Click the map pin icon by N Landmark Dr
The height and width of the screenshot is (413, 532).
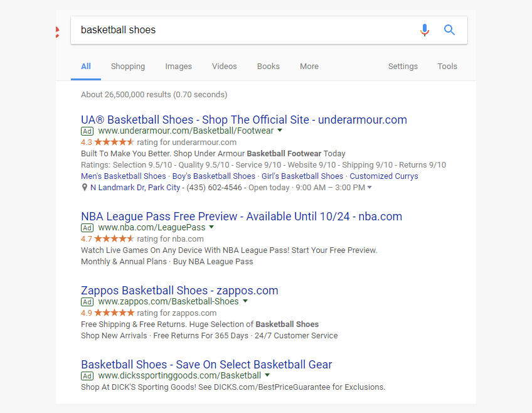85,187
